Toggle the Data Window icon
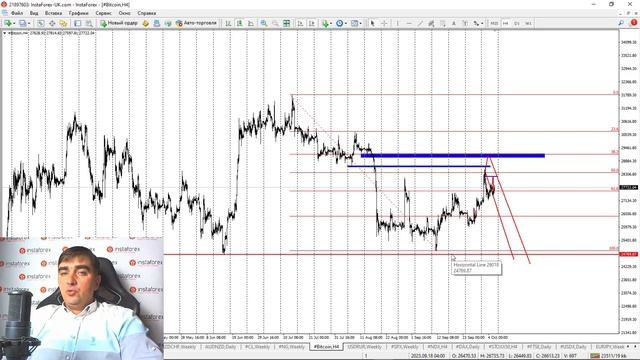Image resolution: width=640 pixels, height=360 pixels. pos(52,23)
